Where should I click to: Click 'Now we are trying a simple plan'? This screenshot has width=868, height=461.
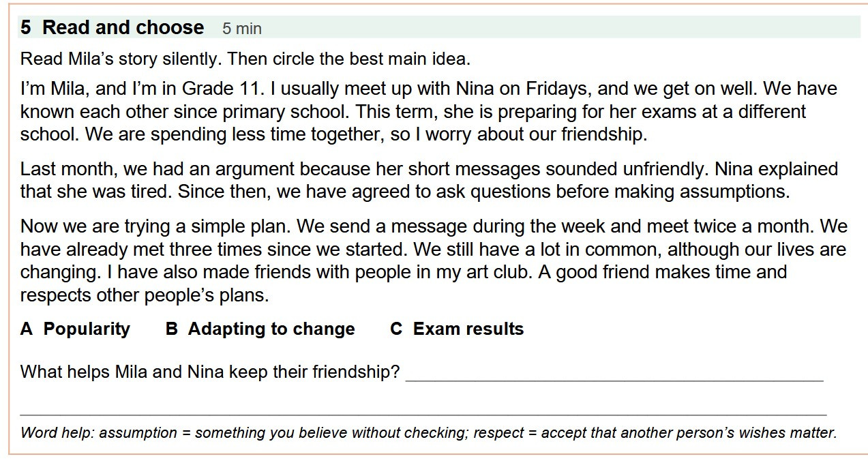click(156, 226)
